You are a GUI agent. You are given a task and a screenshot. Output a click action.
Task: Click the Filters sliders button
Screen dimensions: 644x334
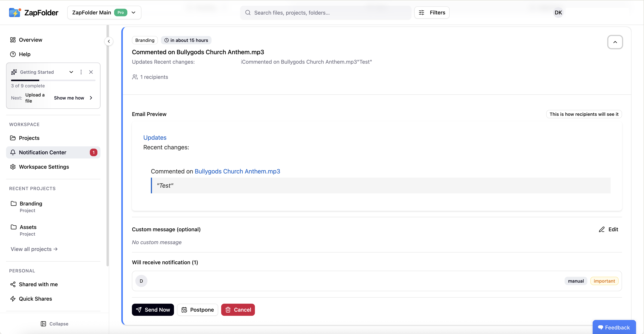(432, 13)
